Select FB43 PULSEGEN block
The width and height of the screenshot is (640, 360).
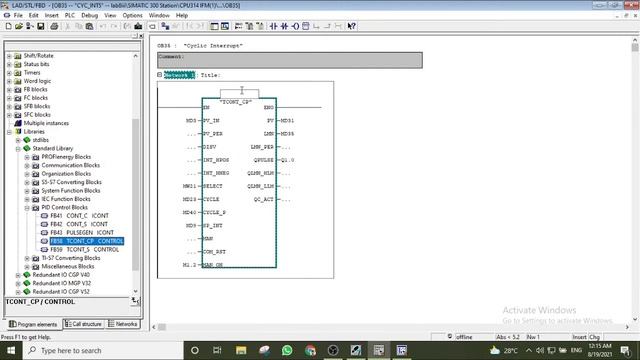pos(82,233)
